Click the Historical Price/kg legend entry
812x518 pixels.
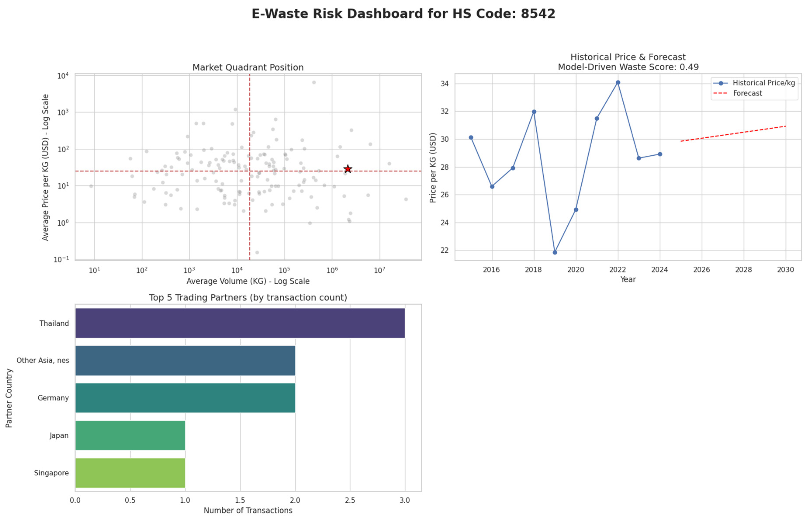pyautogui.click(x=764, y=83)
